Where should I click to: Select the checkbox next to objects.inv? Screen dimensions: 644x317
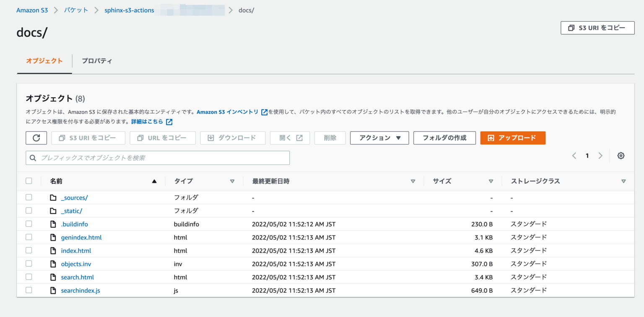pos(29,263)
